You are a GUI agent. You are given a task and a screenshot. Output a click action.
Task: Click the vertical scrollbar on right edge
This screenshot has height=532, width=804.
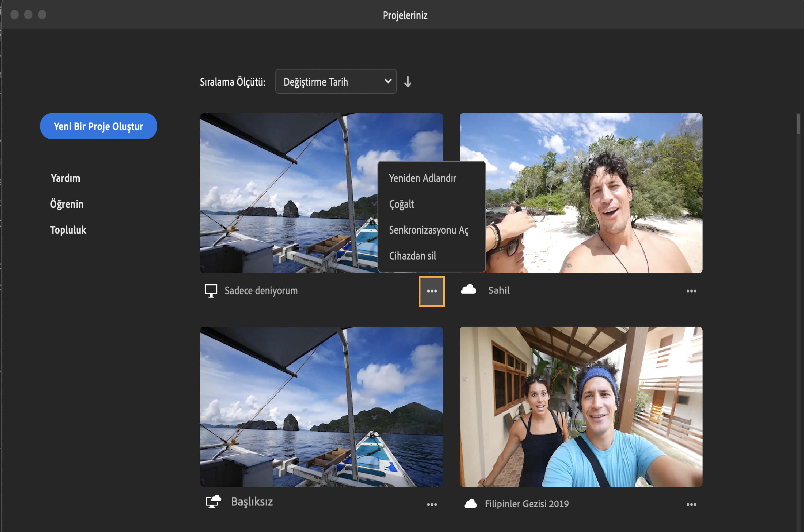click(x=798, y=124)
